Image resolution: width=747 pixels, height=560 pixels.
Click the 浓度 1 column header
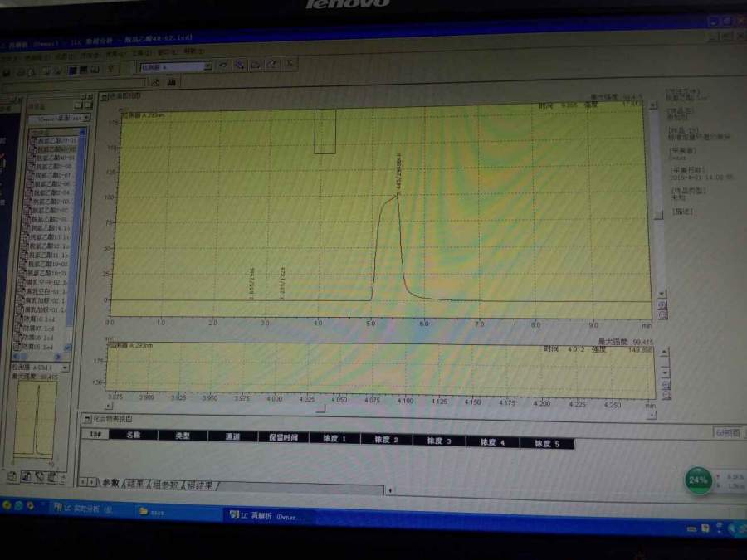click(x=334, y=438)
